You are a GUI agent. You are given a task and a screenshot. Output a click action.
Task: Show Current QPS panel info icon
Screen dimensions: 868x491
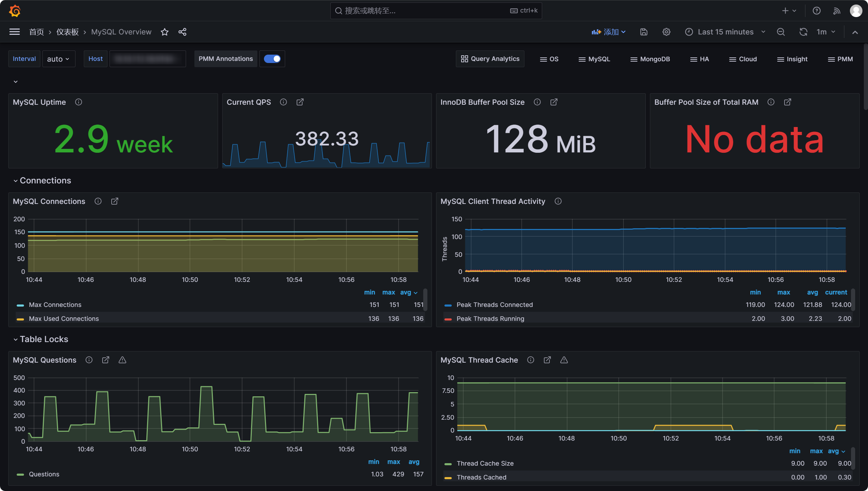click(283, 102)
